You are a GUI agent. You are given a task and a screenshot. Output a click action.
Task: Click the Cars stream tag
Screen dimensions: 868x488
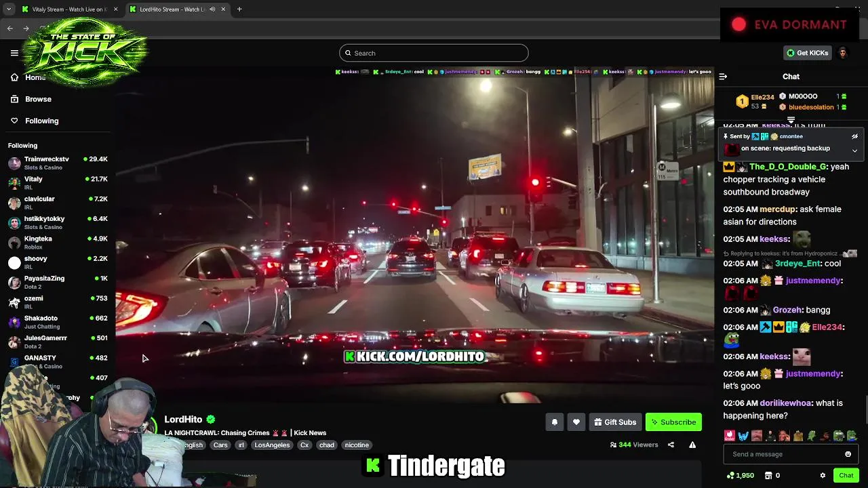coord(220,445)
